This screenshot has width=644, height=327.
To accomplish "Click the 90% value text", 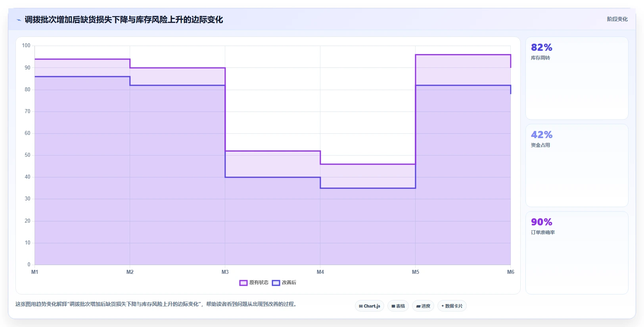I will tap(542, 222).
